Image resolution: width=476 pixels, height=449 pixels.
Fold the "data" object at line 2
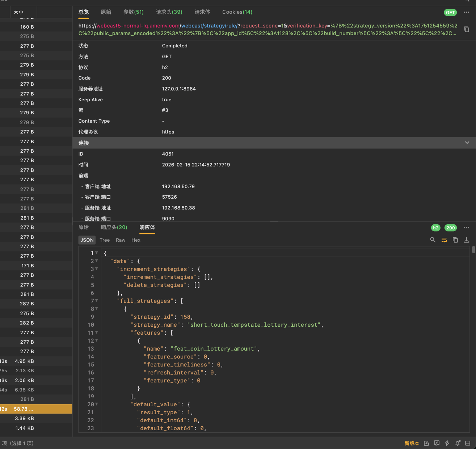coord(97,261)
